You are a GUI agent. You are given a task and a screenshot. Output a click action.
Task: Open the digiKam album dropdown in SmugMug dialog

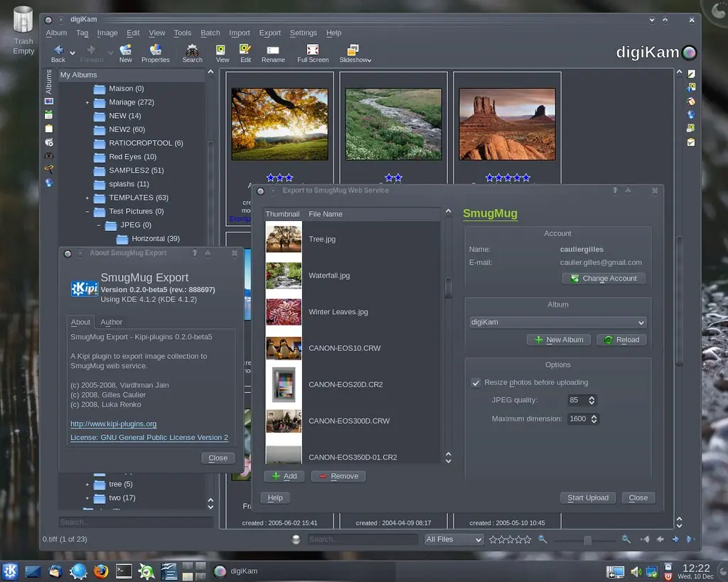(557, 322)
